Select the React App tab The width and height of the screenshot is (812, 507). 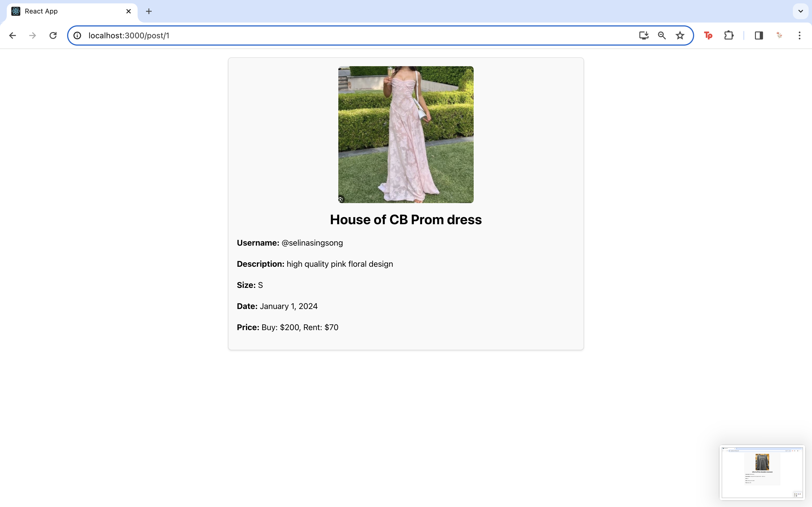pos(67,11)
